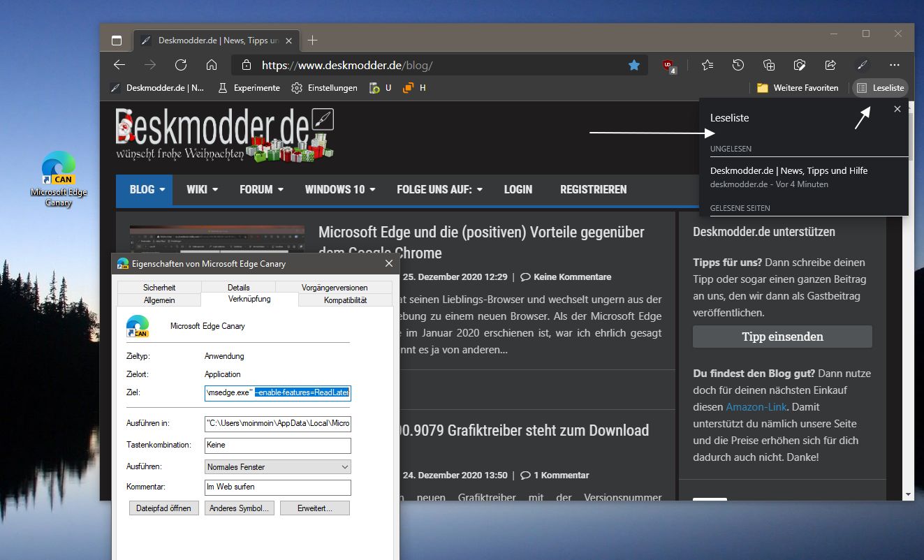Click the Tastenkombination field
This screenshot has width=924, height=560.
pos(277,445)
